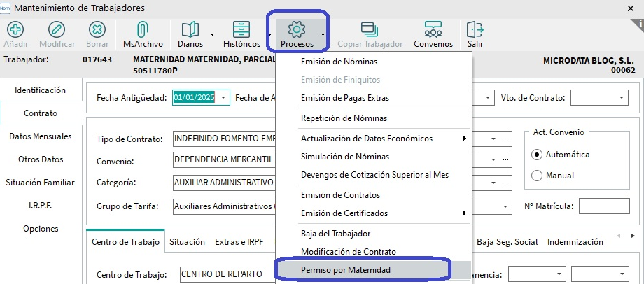Expand the Diarios dropdown arrow
Screen dimensions: 644x284
(211, 34)
